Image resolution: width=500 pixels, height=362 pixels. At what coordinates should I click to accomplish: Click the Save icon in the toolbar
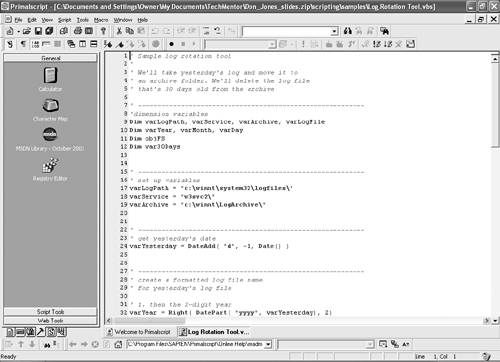pyautogui.click(x=38, y=31)
